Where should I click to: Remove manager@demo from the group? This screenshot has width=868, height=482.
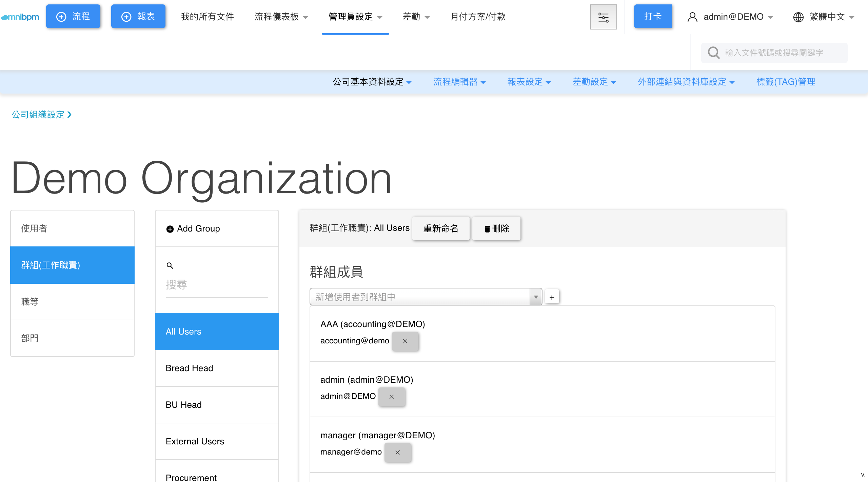(x=397, y=452)
